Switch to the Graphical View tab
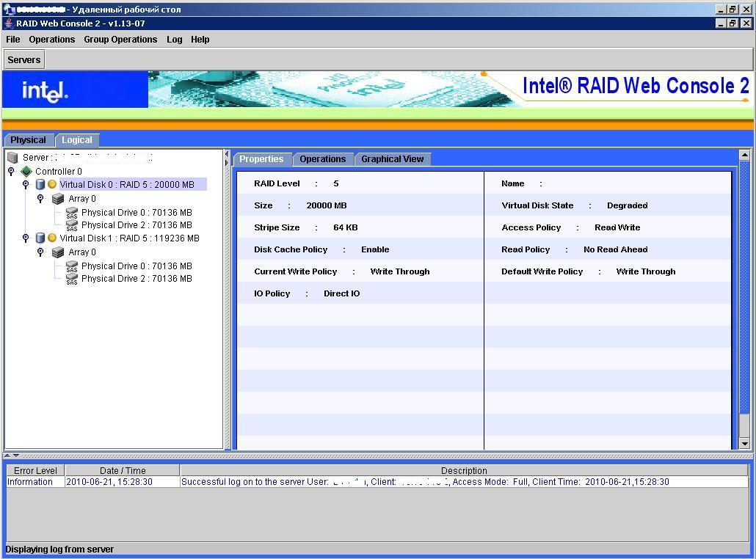This screenshot has width=756, height=559. [x=392, y=159]
